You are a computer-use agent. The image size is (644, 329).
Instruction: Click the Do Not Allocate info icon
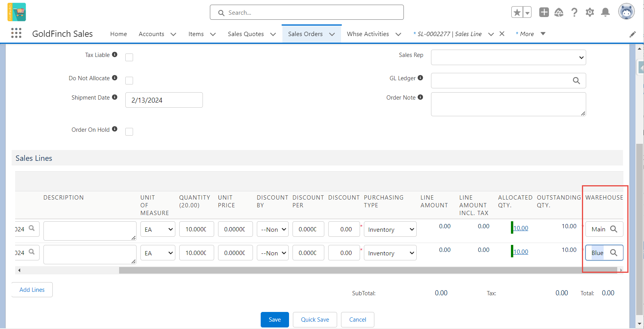[x=114, y=78]
